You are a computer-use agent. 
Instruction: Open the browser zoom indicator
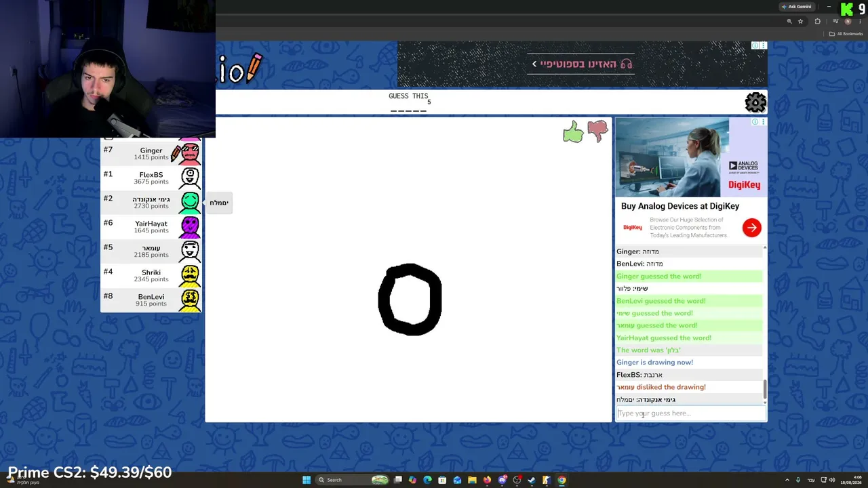pos(789,21)
